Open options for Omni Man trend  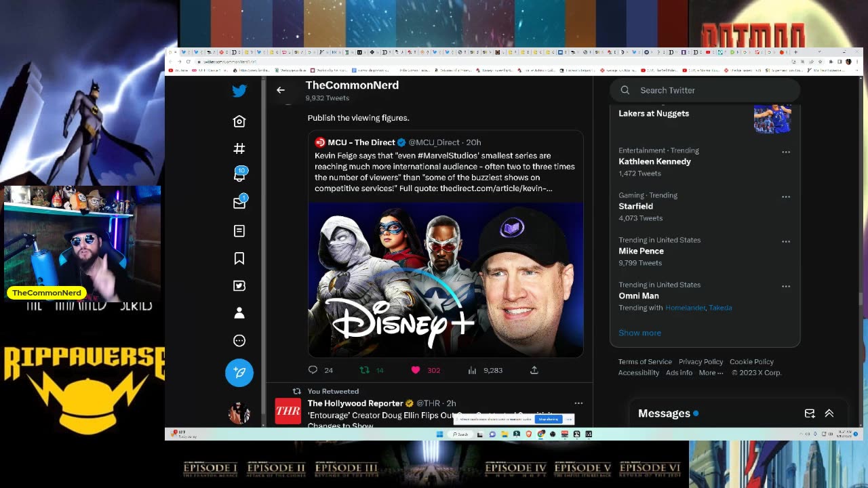click(786, 286)
